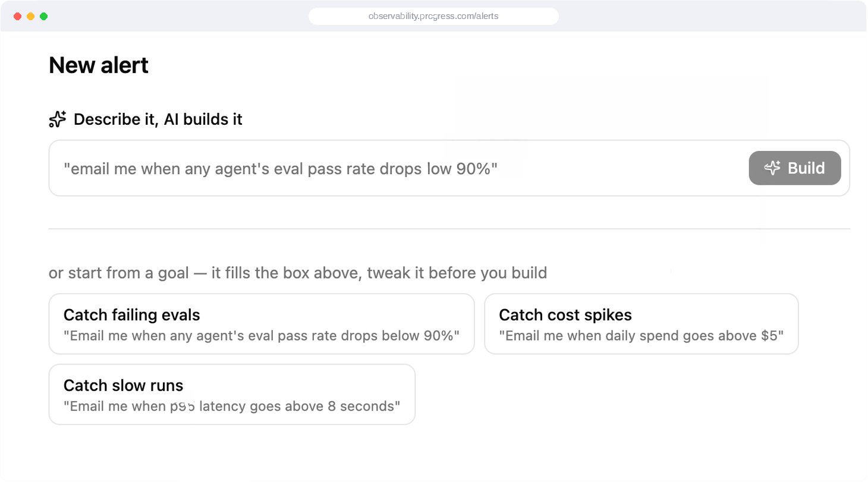Click the browser address bar URL
Screen dimensions: 868x482
click(433, 16)
